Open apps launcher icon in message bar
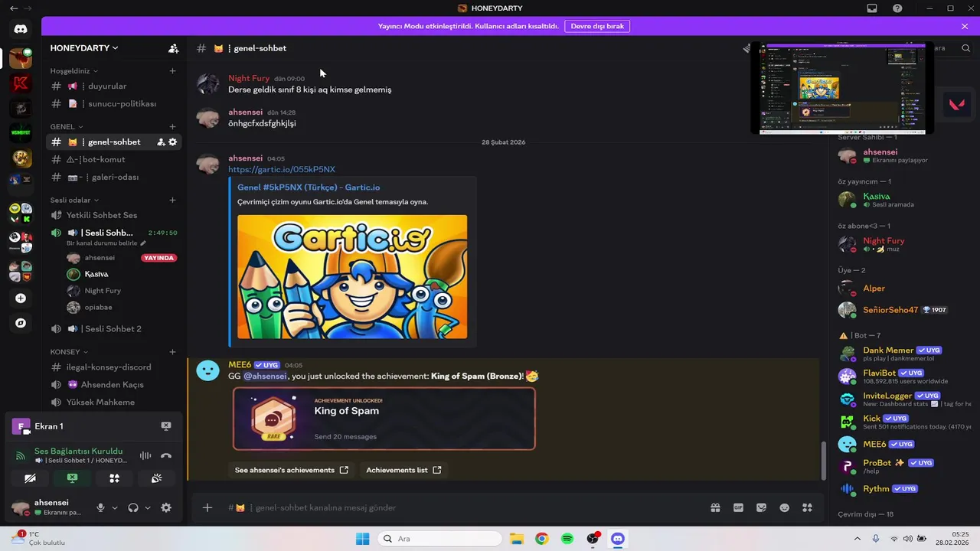This screenshot has width=980, height=551. pos(807,507)
